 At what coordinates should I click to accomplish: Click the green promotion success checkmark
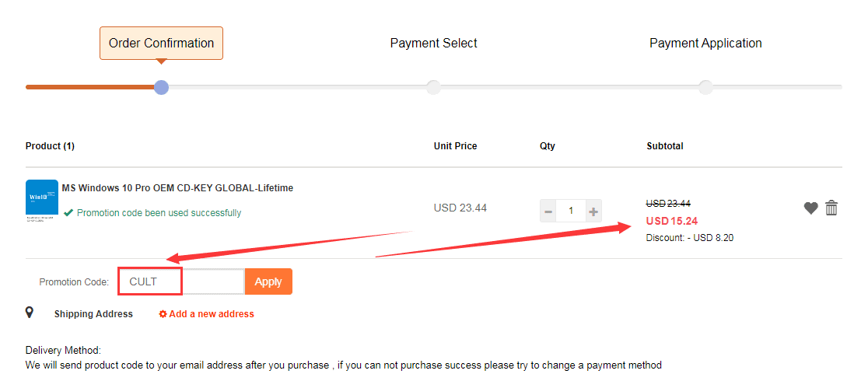tap(68, 212)
